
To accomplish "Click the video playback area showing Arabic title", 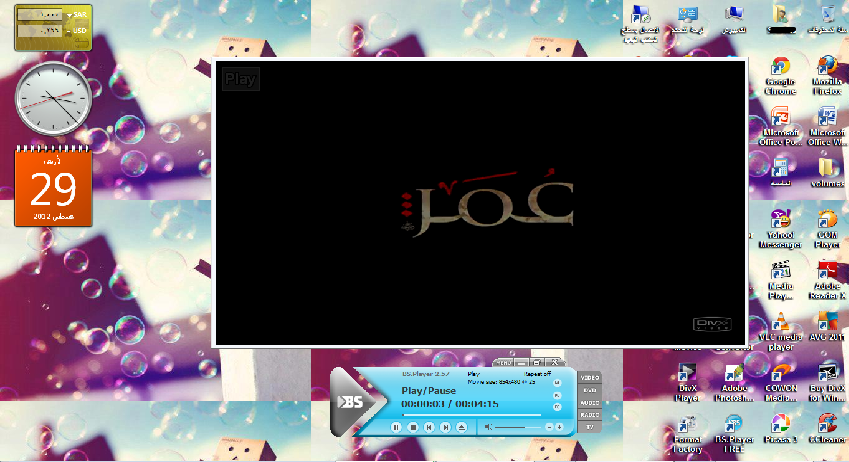I will pyautogui.click(x=481, y=203).
